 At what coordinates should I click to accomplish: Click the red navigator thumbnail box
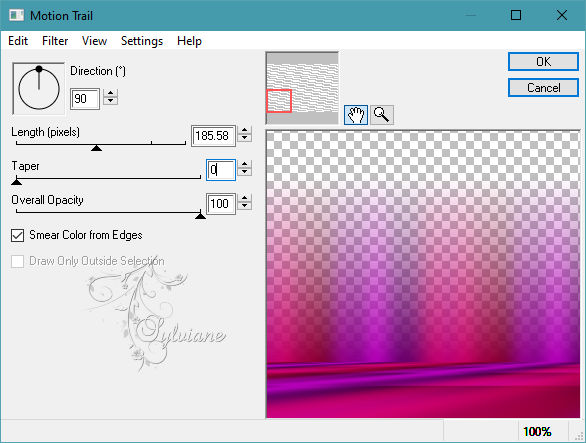[279, 101]
